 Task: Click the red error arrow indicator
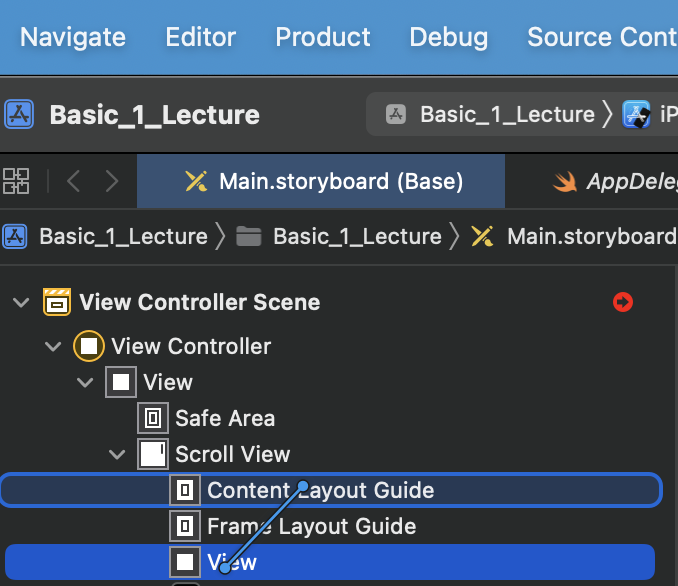click(623, 302)
